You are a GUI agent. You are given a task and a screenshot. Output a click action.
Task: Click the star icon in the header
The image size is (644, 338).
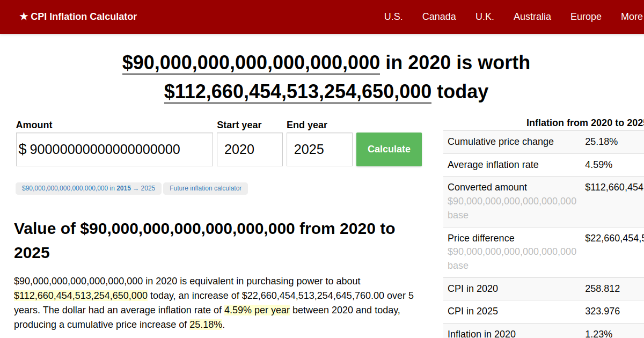coord(23,17)
